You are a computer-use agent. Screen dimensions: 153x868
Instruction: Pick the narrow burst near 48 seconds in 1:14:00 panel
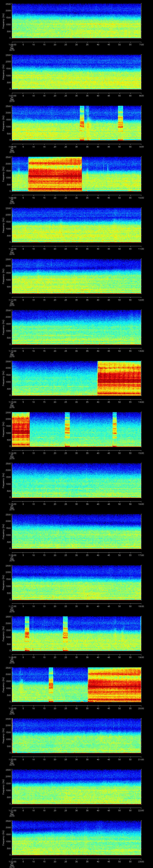coord(115,429)
